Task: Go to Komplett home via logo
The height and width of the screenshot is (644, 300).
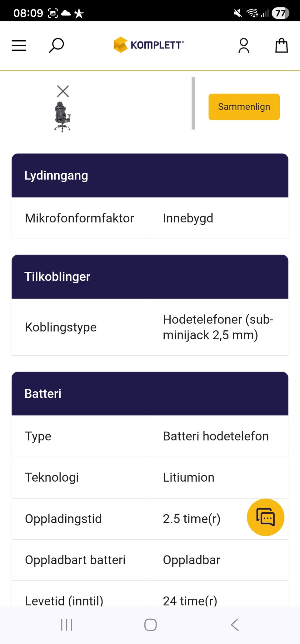Action: 149,45
